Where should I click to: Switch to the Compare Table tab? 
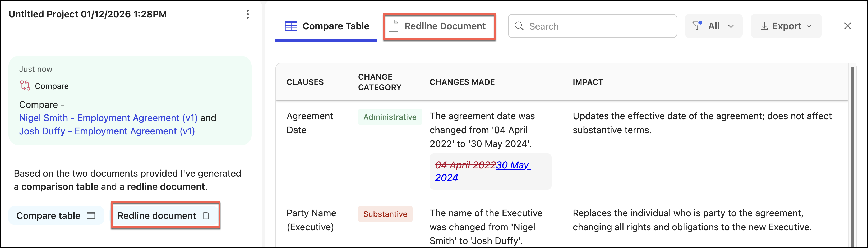(x=327, y=26)
